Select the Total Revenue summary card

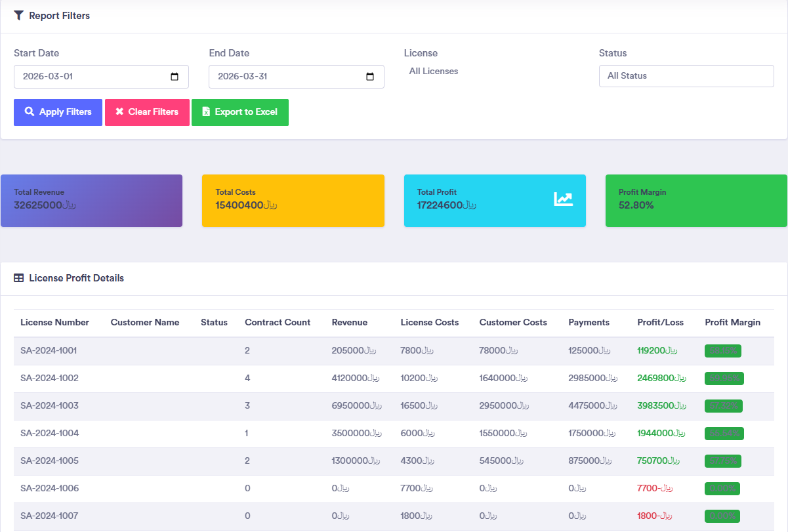pyautogui.click(x=91, y=201)
